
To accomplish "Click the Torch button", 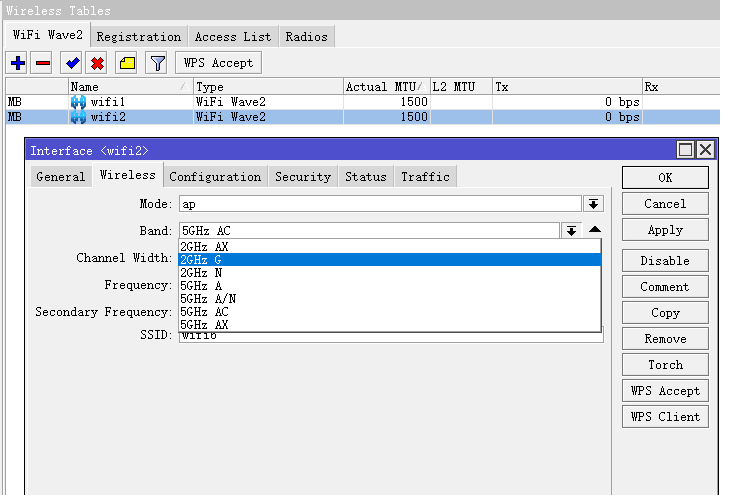I will pos(665,365).
